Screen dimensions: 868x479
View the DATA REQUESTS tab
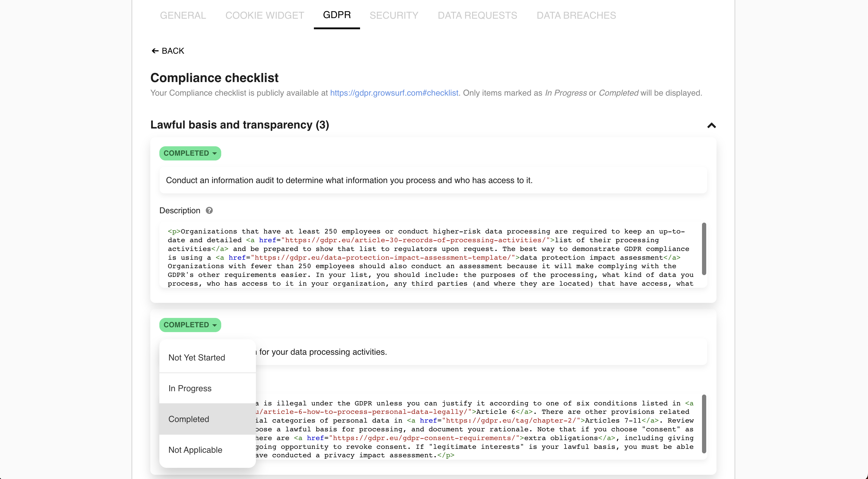477,15
